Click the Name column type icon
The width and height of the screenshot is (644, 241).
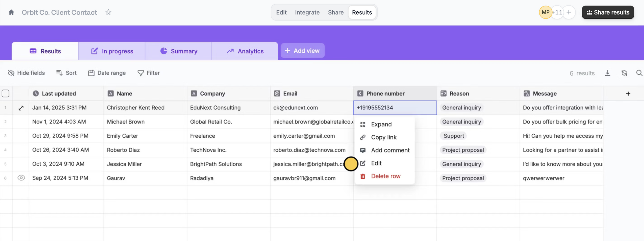(110, 93)
